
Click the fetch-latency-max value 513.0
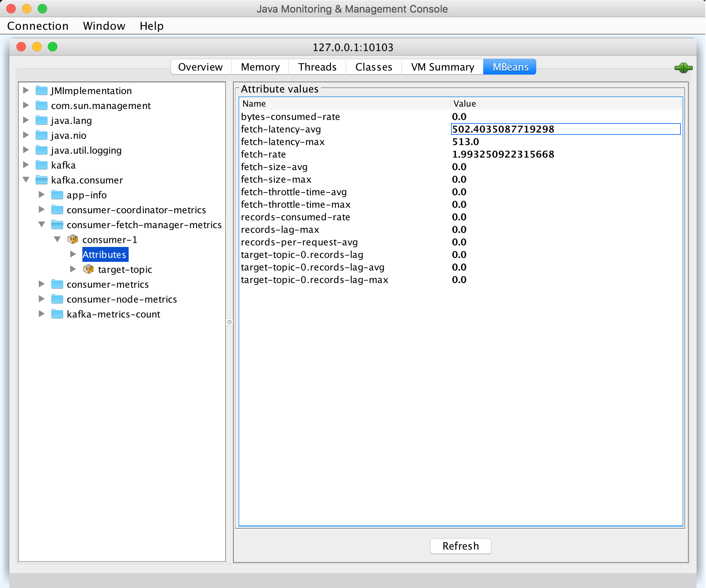(466, 142)
